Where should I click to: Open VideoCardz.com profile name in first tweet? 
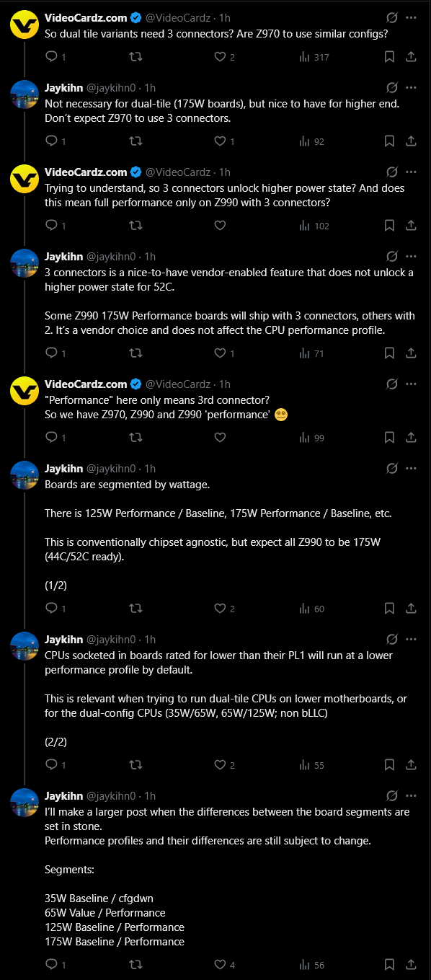86,17
